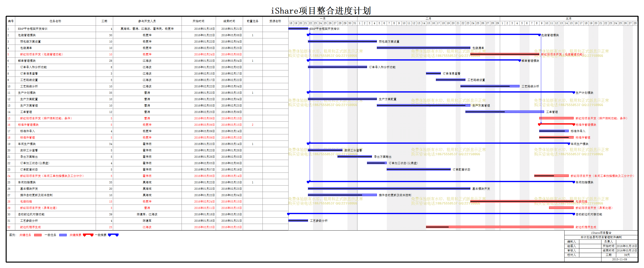The height and width of the screenshot is (268, 644).
Task: Select the 生产方案配置 task name cell
Action: click(55, 99)
